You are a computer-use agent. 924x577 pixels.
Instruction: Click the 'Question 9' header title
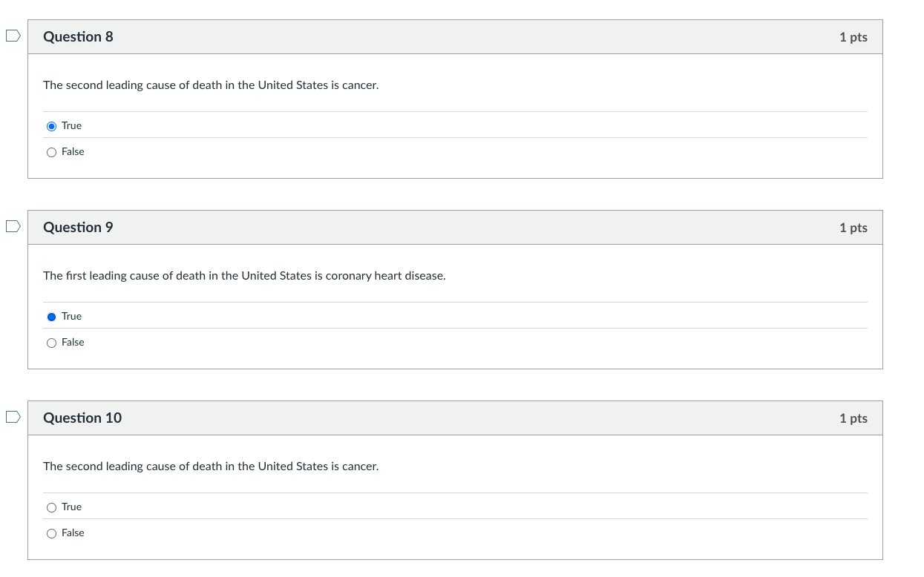(x=78, y=228)
